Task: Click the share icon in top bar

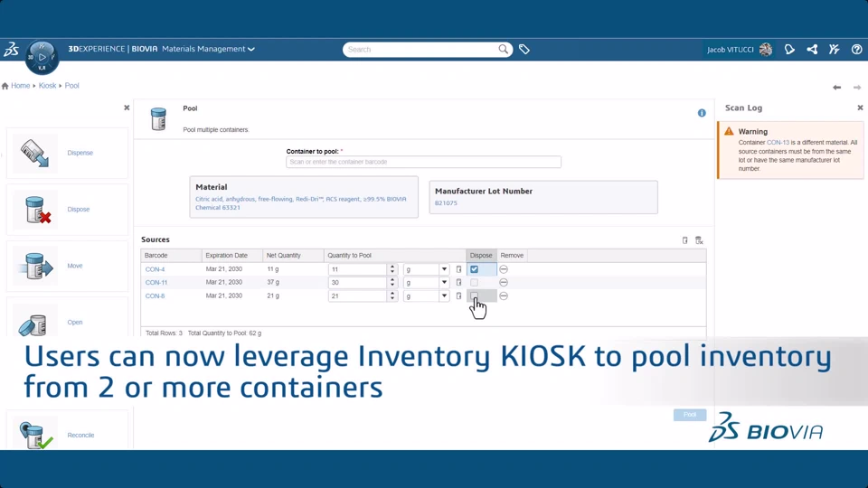Action: tap(812, 49)
